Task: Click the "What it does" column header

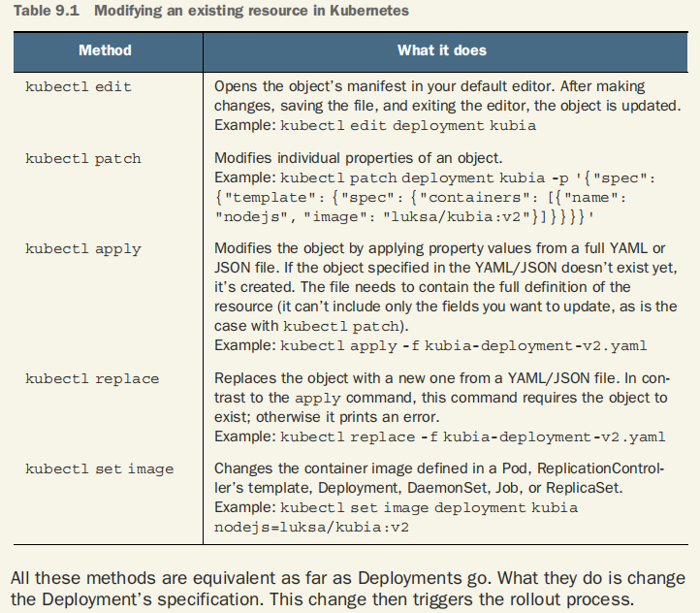Action: tap(442, 49)
